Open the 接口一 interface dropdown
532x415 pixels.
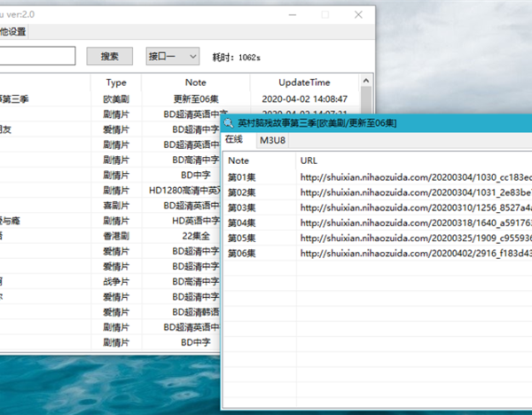173,57
